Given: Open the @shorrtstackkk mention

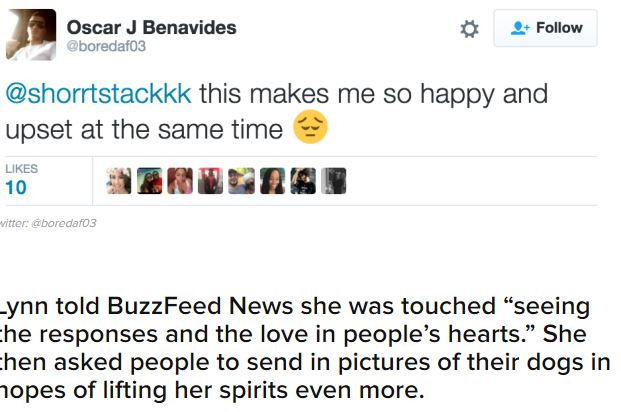Looking at the screenshot, I should coord(99,95).
